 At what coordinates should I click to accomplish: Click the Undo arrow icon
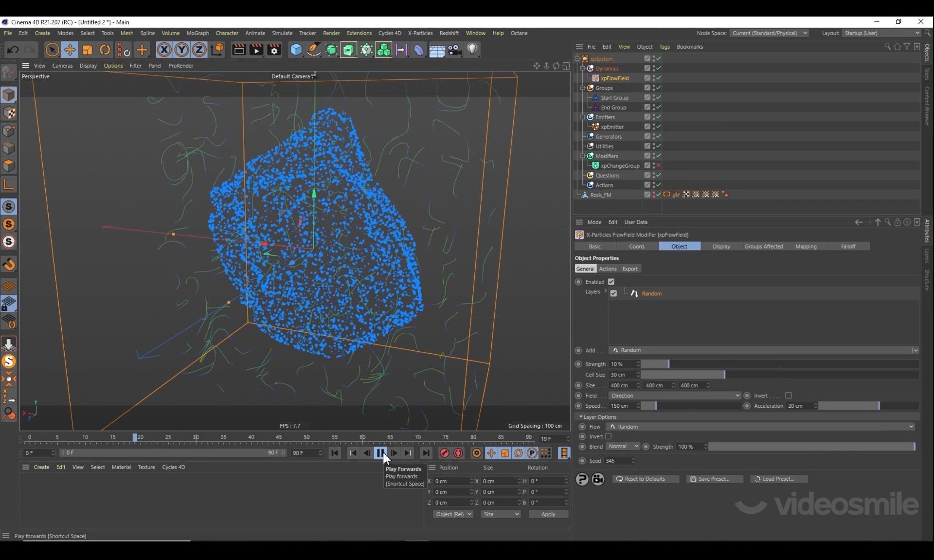click(x=13, y=50)
